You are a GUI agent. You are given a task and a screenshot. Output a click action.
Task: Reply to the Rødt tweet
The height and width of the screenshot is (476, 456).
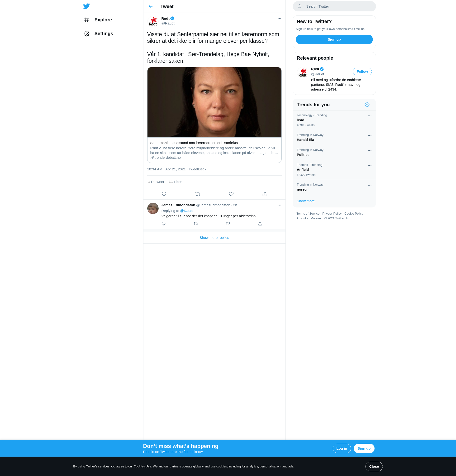(164, 194)
